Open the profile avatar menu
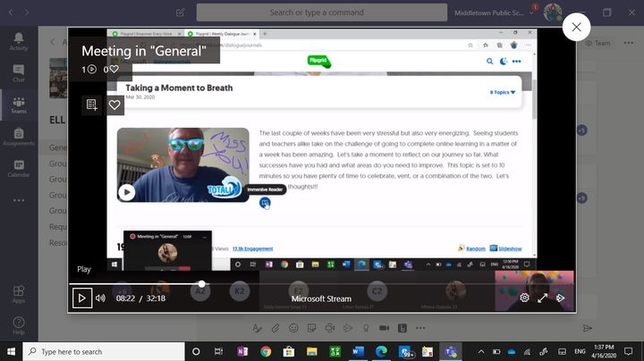Screen dimensions: 644x361 (x=553, y=13)
